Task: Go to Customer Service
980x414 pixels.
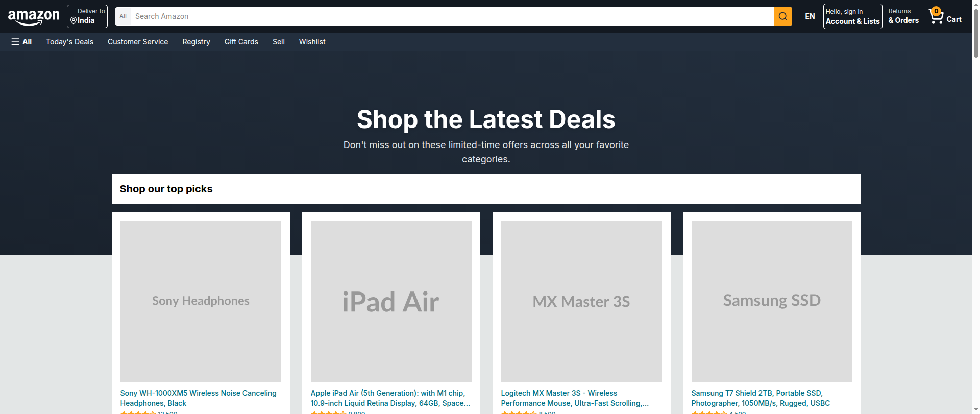Action: pos(138,42)
